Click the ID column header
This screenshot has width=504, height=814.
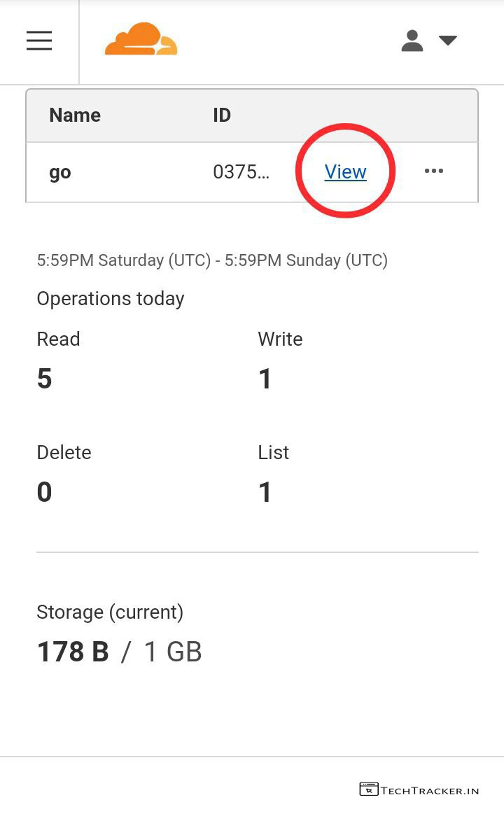222,115
